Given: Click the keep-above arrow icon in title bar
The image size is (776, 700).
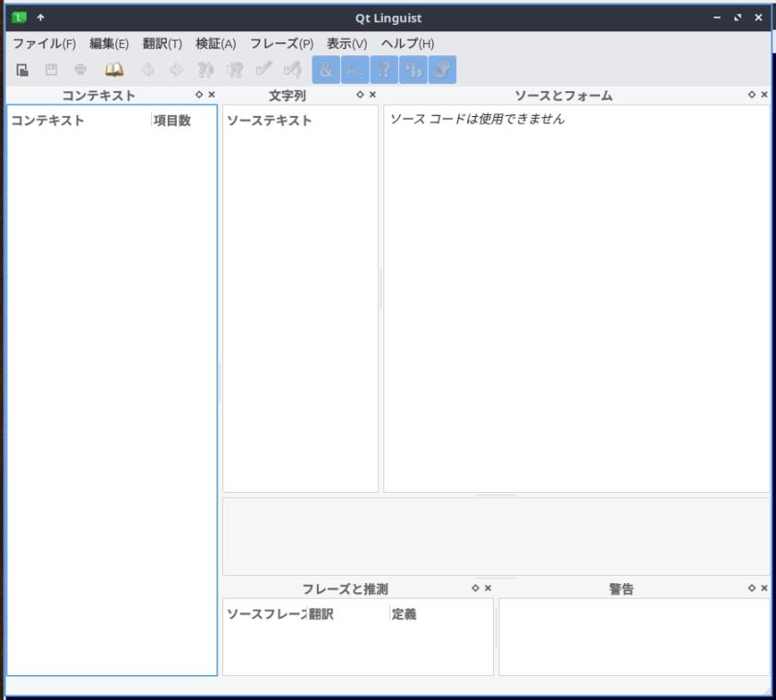Looking at the screenshot, I should [x=41, y=17].
